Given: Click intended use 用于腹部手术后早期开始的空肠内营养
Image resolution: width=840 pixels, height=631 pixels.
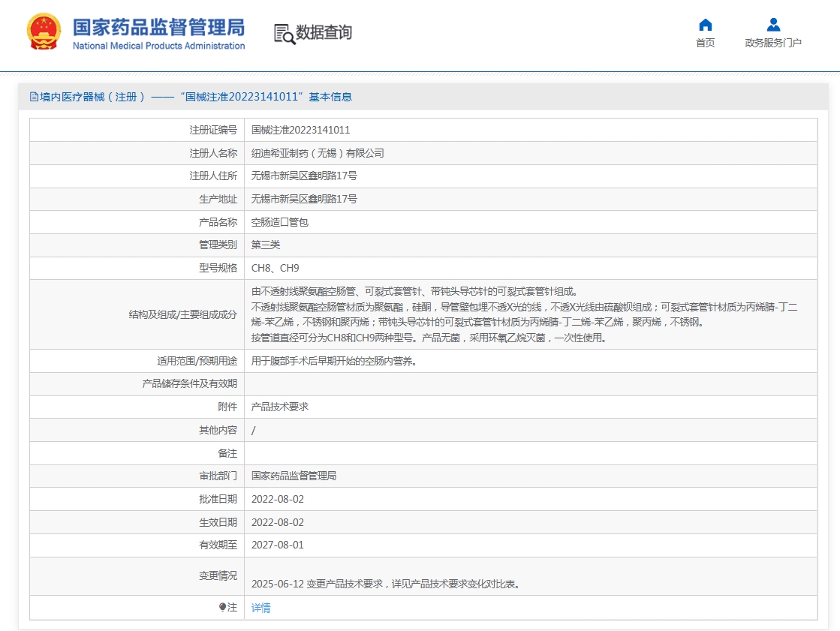Looking at the screenshot, I should click(x=334, y=361).
